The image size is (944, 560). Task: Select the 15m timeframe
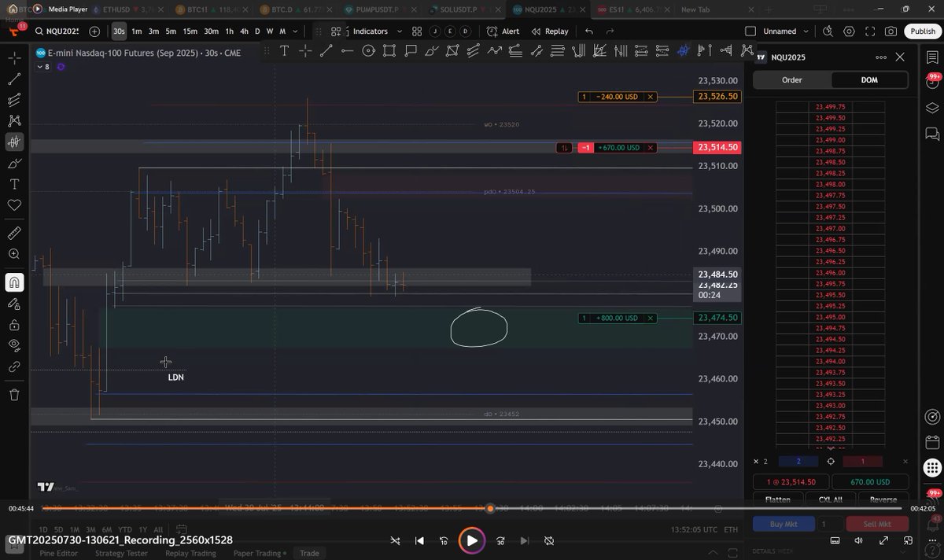[190, 31]
